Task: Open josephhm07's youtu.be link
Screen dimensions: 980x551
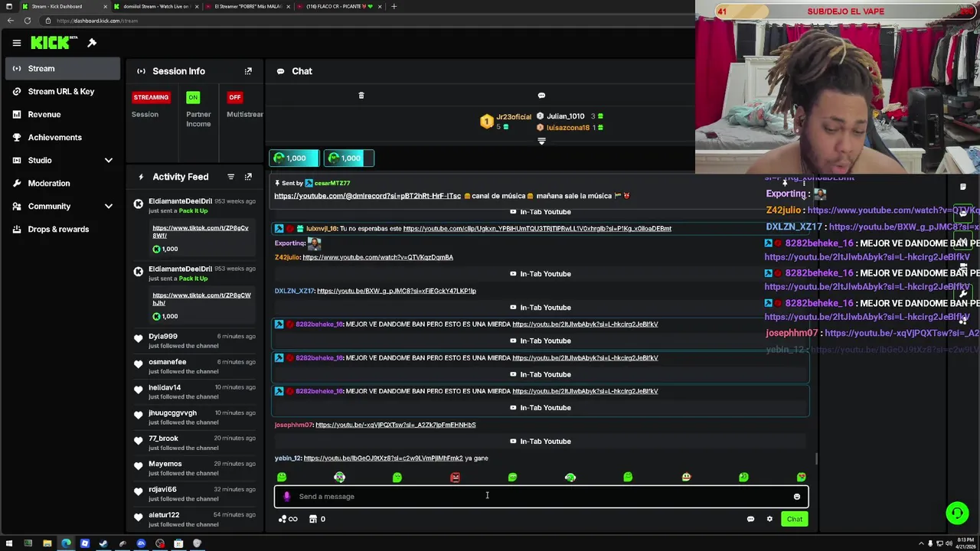Action: pyautogui.click(x=395, y=425)
